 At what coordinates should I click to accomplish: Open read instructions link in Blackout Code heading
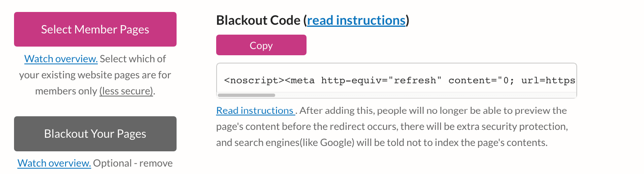356,20
